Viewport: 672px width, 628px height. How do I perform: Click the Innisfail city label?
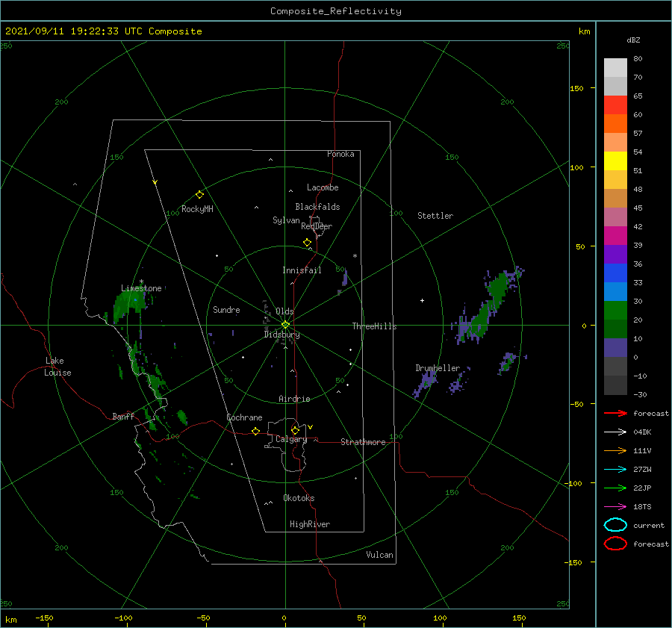point(302,270)
